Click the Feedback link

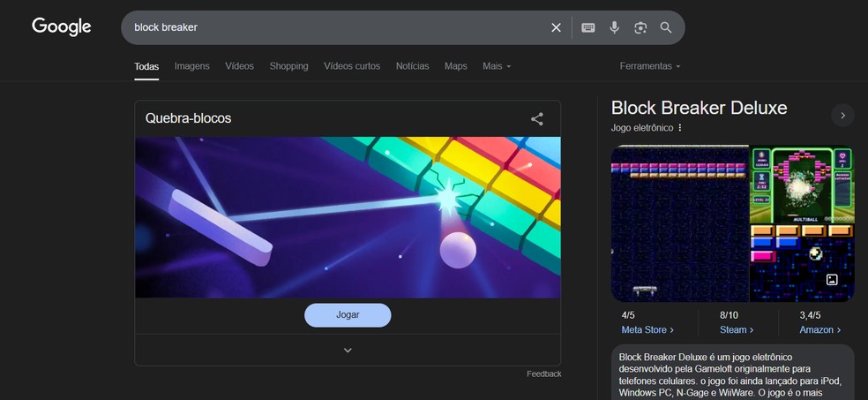pyautogui.click(x=543, y=374)
